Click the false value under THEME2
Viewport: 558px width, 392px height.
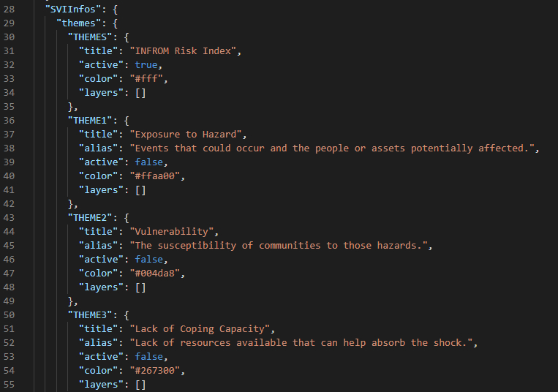point(148,260)
